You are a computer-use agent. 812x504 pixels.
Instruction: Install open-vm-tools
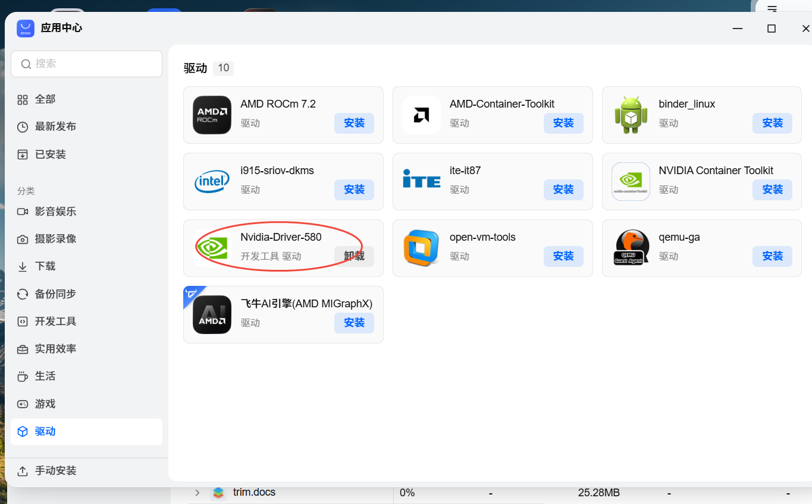coord(563,256)
